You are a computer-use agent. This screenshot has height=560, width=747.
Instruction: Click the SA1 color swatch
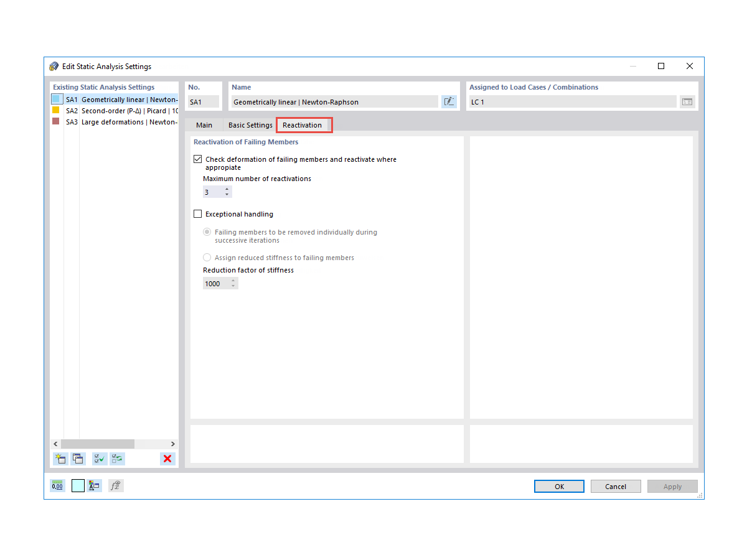57,100
